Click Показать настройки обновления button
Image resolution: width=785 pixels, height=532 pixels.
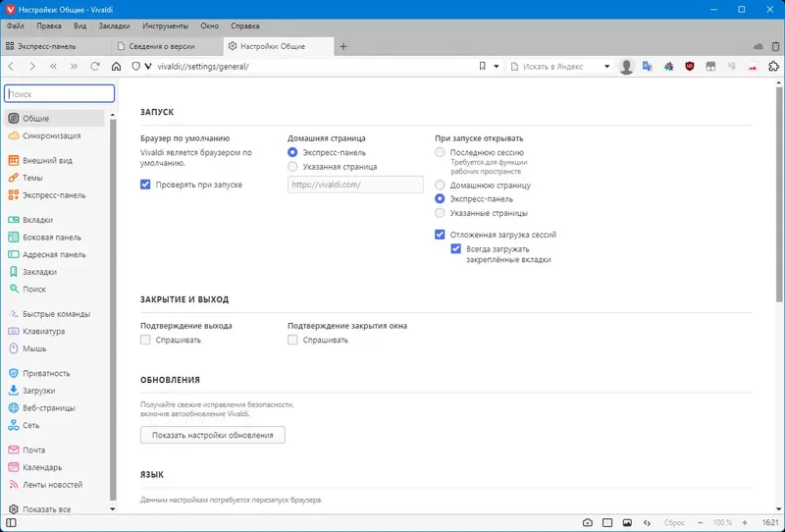(213, 435)
